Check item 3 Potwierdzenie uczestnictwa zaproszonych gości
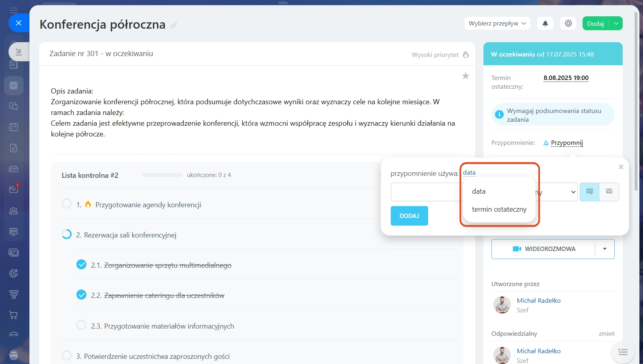643x364 pixels. pyautogui.click(x=66, y=355)
